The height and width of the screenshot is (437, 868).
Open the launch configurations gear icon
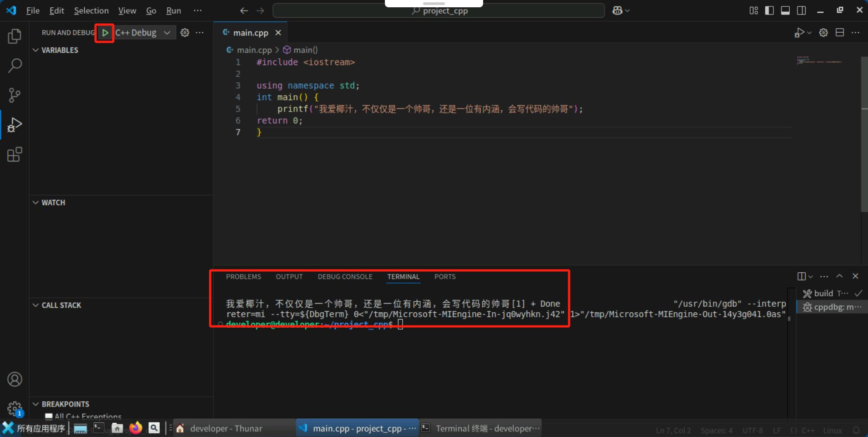click(184, 32)
